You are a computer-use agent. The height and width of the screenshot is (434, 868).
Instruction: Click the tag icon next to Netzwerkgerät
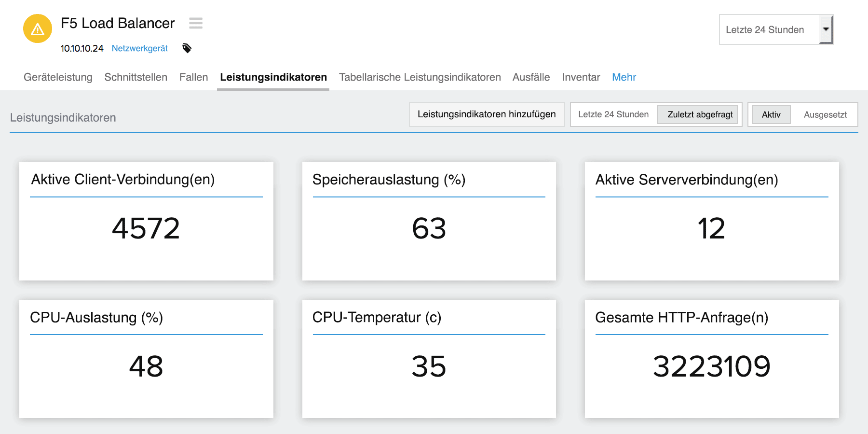187,48
